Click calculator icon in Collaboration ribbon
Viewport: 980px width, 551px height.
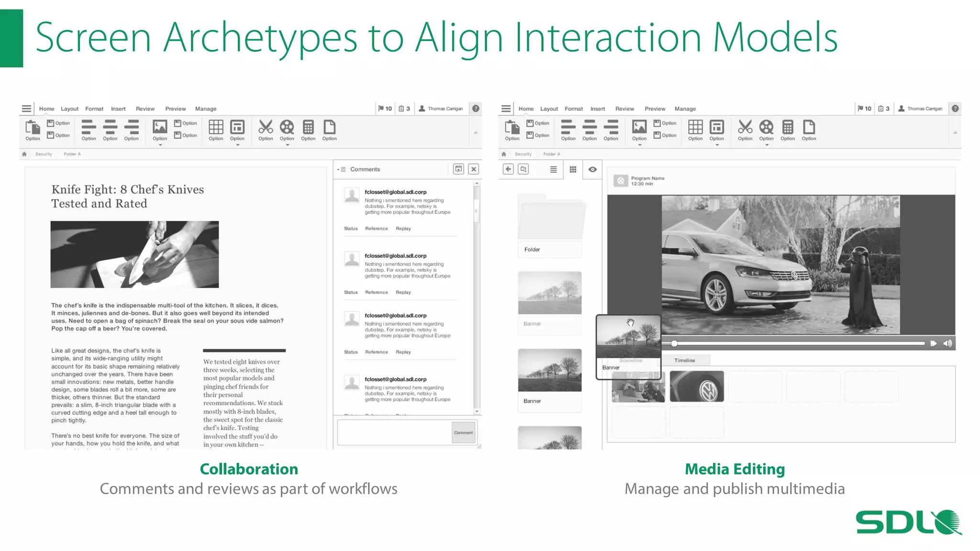[x=308, y=127]
